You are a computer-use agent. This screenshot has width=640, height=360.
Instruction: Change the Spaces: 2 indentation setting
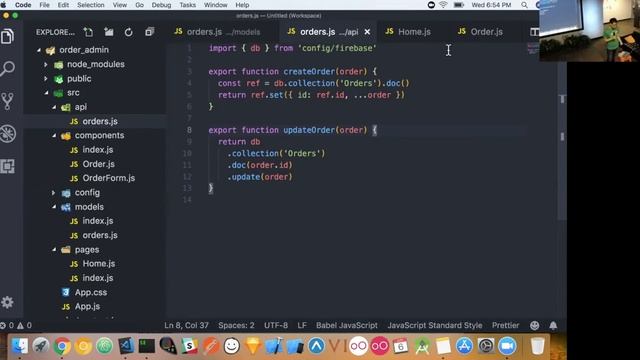236,325
